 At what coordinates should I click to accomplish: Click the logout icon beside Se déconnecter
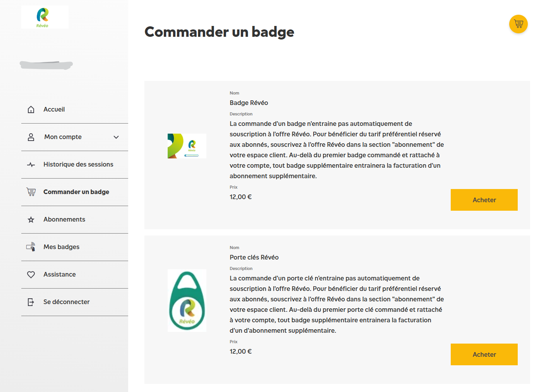pos(31,302)
